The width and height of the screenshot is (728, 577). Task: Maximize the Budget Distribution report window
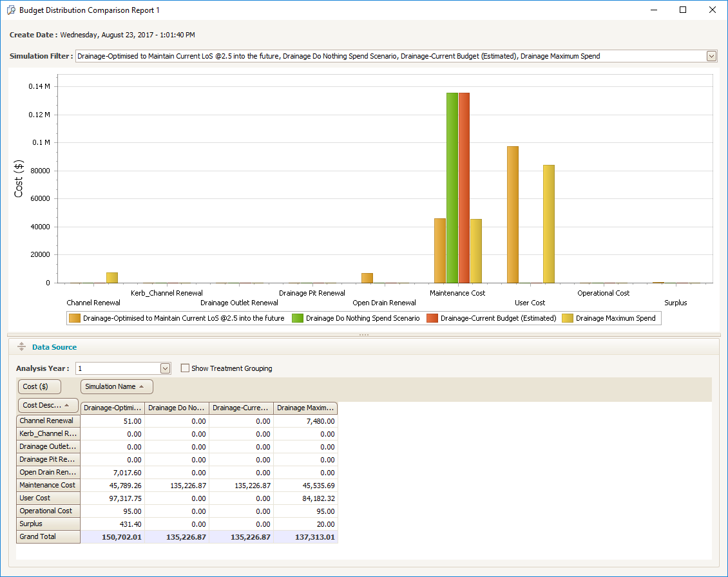click(683, 10)
